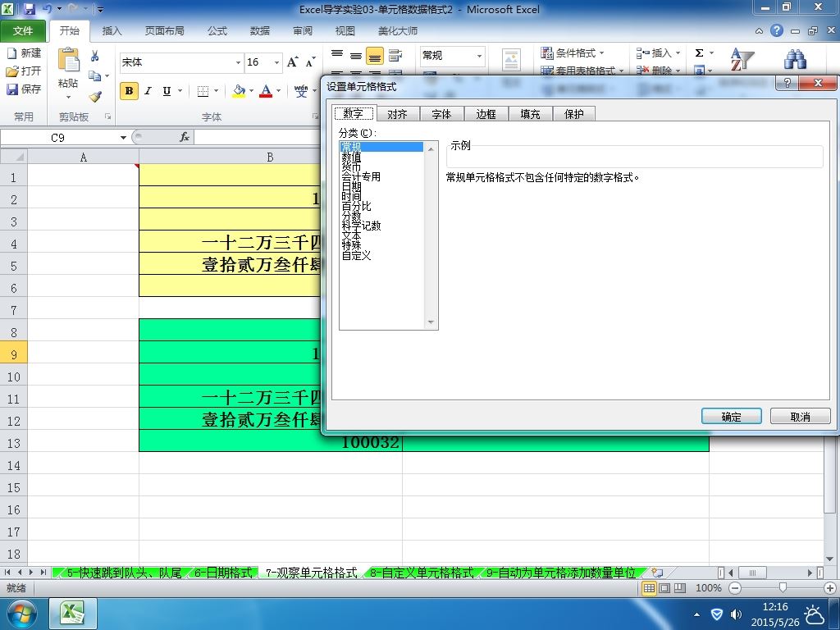Click the fill color paint bucket swatch
This screenshot has height=630, width=840.
pos(239,91)
